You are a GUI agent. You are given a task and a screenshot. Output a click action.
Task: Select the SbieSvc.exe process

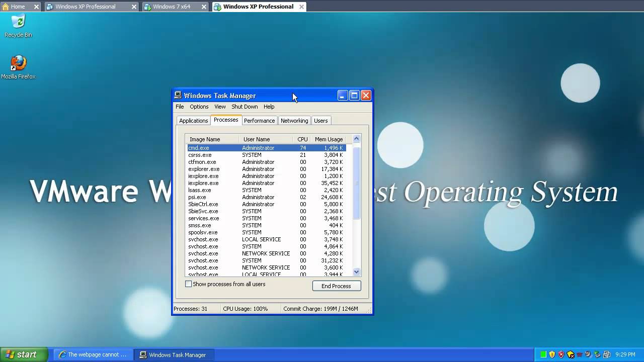click(x=267, y=211)
